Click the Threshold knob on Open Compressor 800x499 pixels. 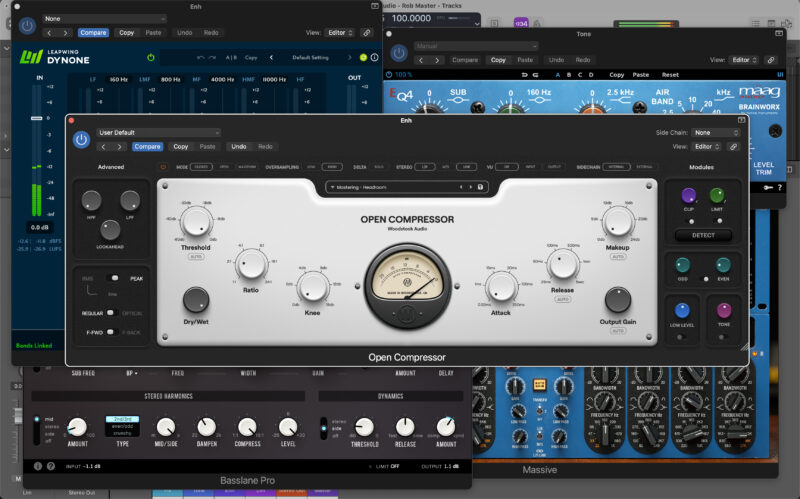point(196,225)
